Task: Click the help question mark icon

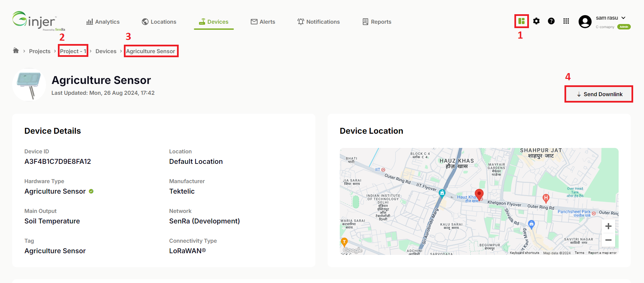Action: tap(551, 21)
